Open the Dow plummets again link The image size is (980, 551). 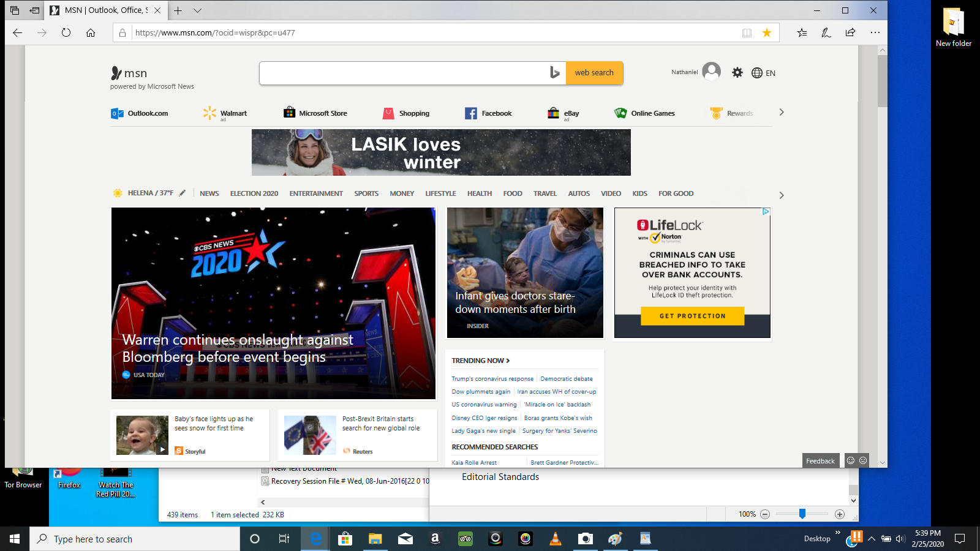click(x=481, y=392)
